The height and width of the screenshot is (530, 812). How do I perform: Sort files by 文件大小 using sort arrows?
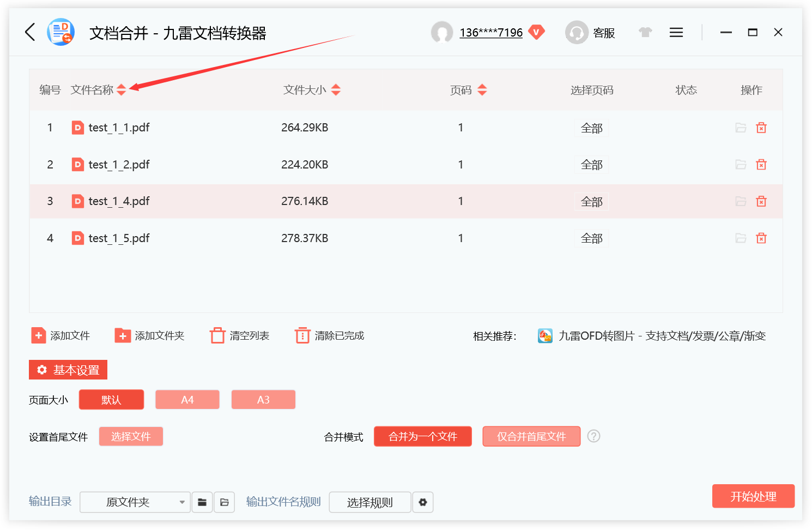pos(336,89)
